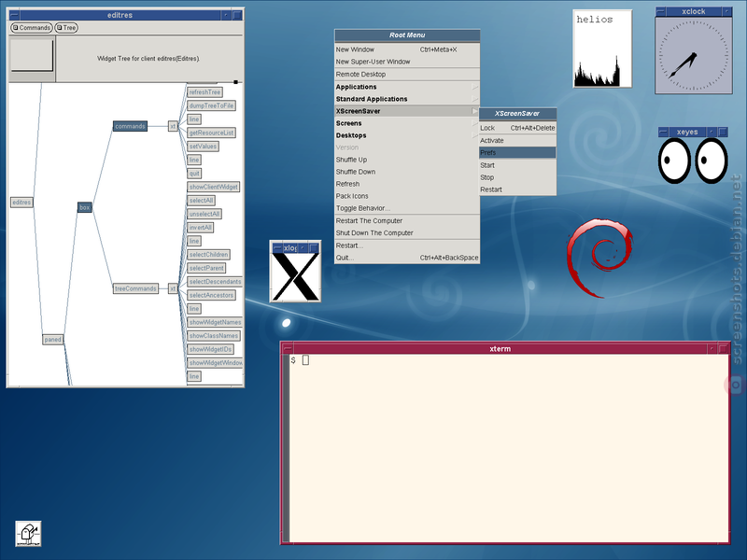Click the helios xload graph

(x=602, y=49)
